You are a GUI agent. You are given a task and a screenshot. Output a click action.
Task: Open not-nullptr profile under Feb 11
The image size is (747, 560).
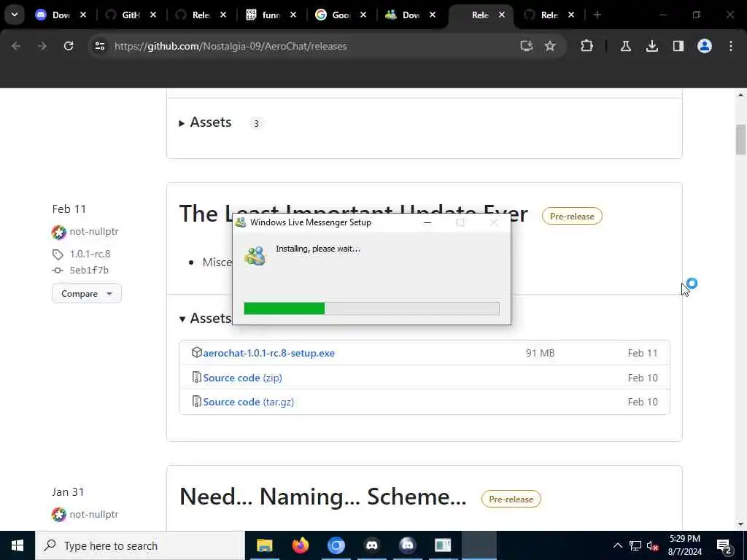(93, 231)
